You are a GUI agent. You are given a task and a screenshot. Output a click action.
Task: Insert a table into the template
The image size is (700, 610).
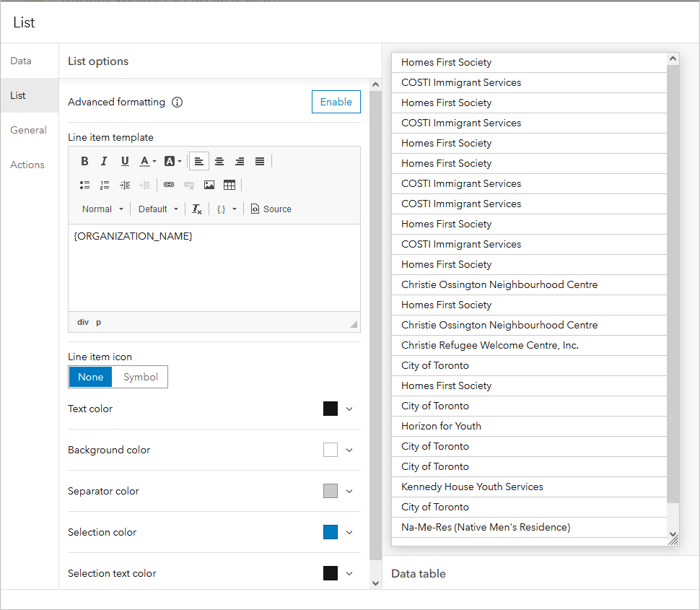click(x=229, y=185)
